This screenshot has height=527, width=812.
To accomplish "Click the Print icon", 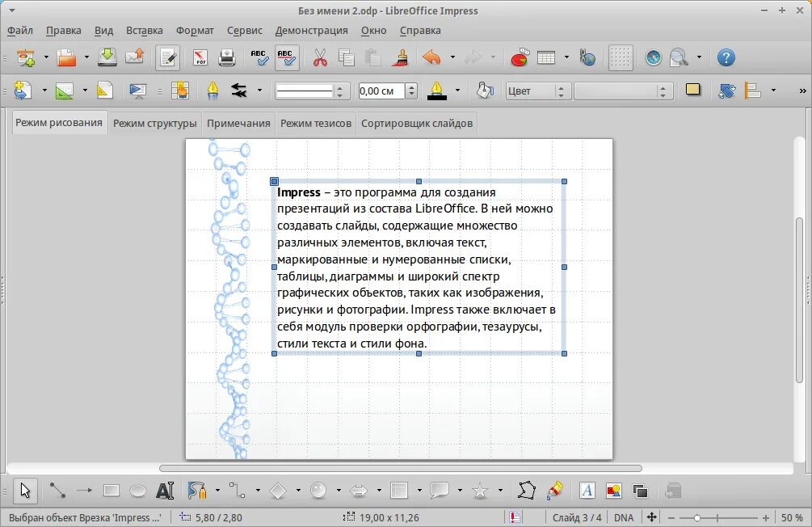I will (x=227, y=57).
